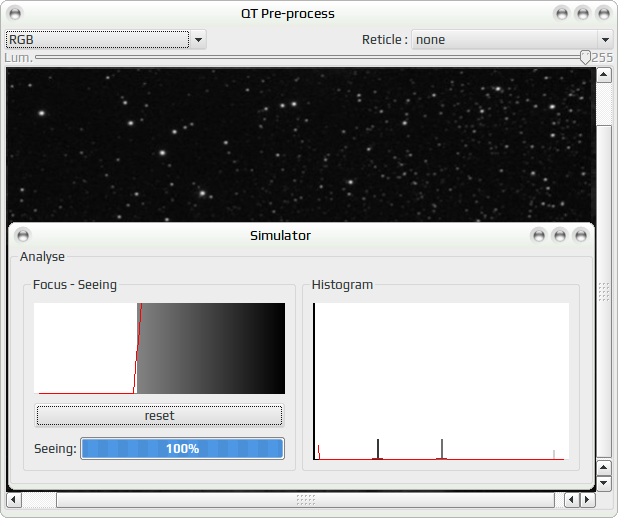Click the Focus - Seeing gradient graph
Screen dimensions: 618x518
(159, 348)
